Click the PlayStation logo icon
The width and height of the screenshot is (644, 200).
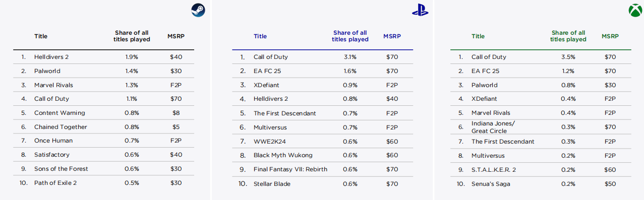pos(420,11)
